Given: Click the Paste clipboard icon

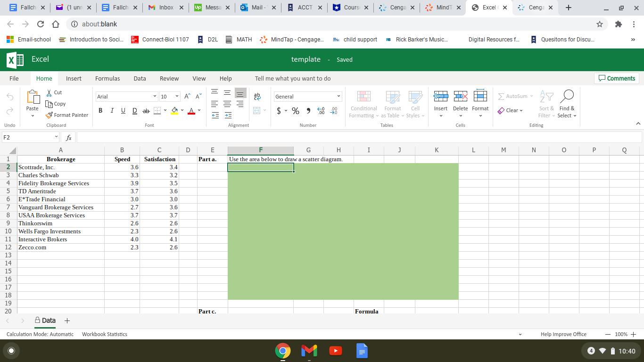Looking at the screenshot, I should coord(33,97).
